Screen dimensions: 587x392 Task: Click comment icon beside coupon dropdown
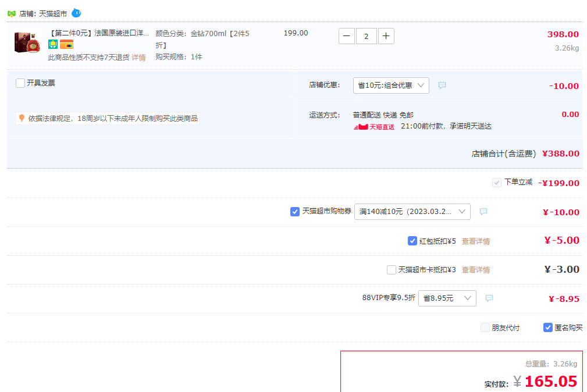point(483,212)
